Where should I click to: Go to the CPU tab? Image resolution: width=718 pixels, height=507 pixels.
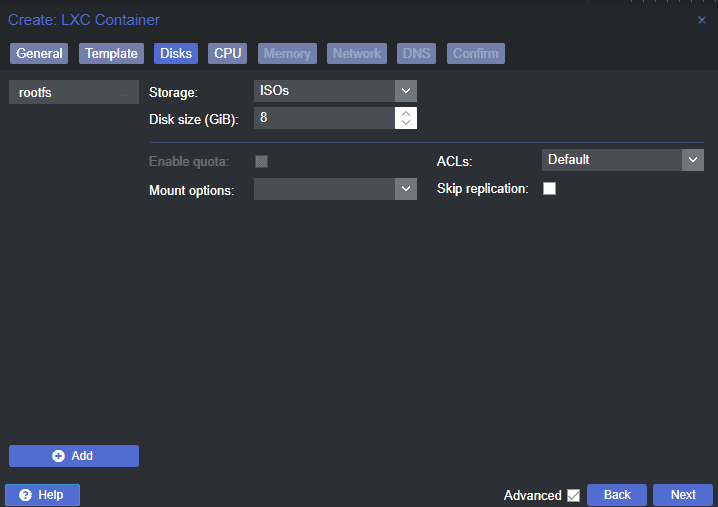(x=228, y=54)
